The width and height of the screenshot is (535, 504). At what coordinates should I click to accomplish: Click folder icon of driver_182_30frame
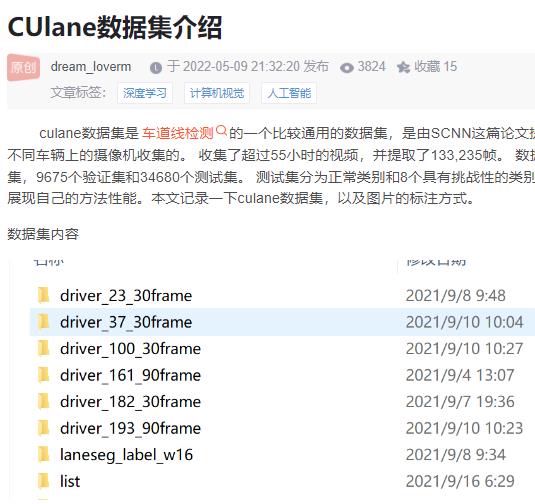click(44, 402)
